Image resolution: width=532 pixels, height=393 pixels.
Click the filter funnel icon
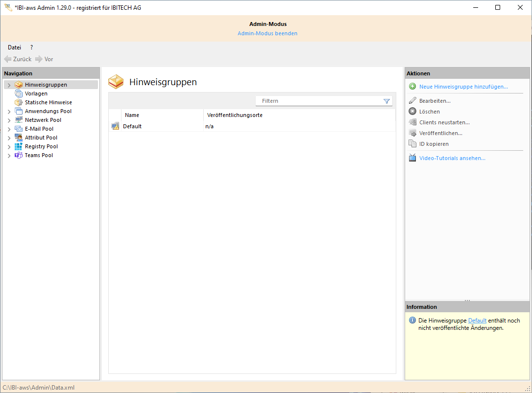[387, 101]
